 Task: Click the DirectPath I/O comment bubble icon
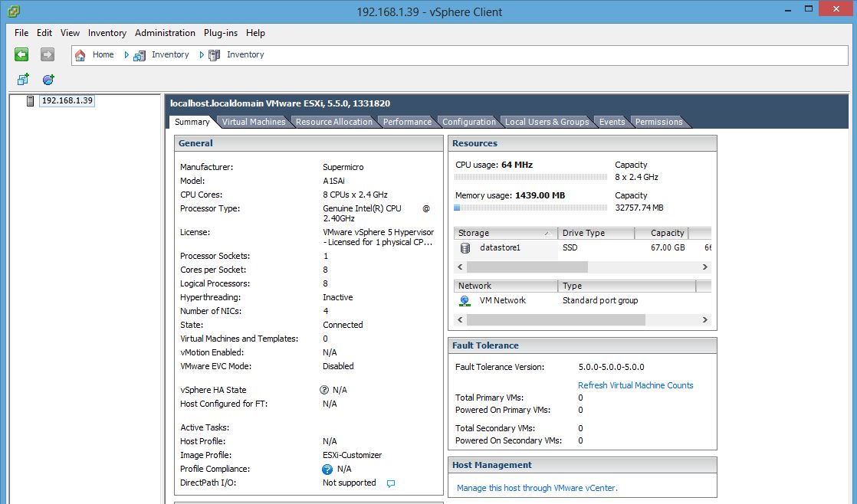(x=391, y=483)
